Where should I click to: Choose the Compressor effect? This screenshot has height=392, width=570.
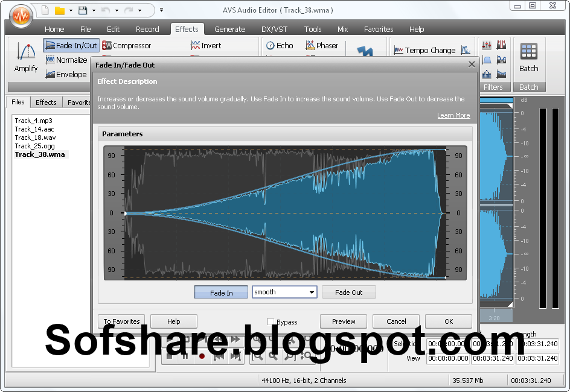(127, 45)
